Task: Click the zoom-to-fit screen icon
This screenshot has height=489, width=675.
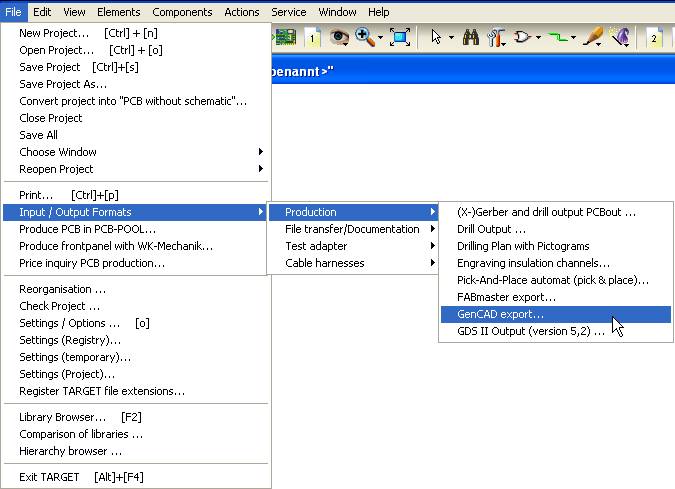Action: click(400, 37)
